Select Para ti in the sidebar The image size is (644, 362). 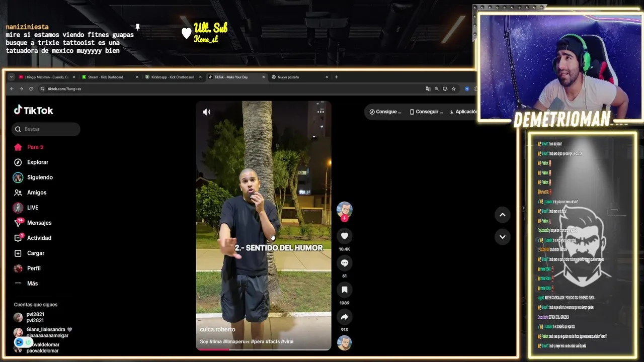click(x=35, y=147)
